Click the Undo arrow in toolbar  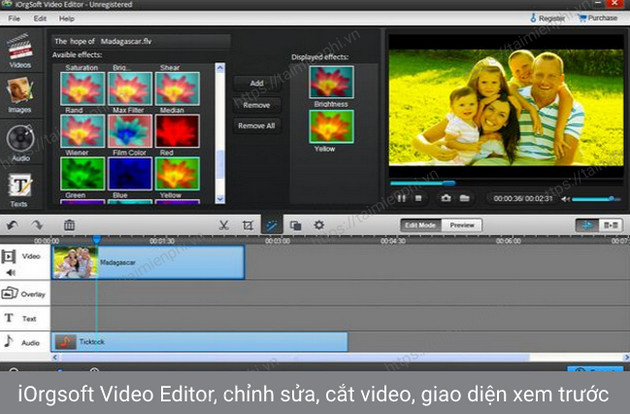click(12, 225)
